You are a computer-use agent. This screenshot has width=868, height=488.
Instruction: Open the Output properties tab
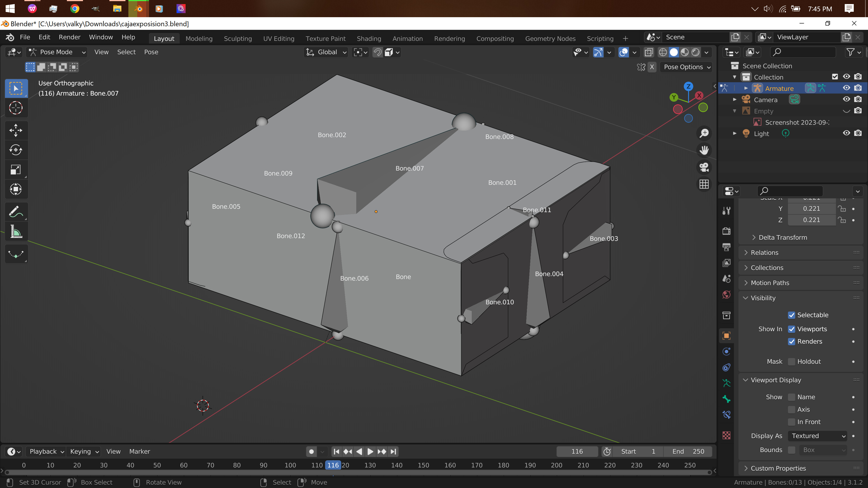(726, 247)
